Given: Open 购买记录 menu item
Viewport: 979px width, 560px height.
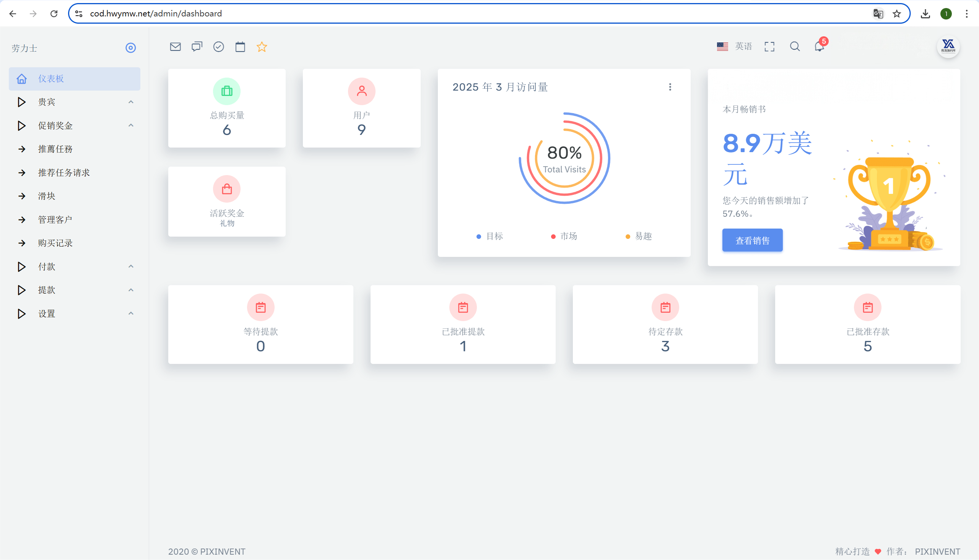Looking at the screenshot, I should pyautogui.click(x=55, y=243).
